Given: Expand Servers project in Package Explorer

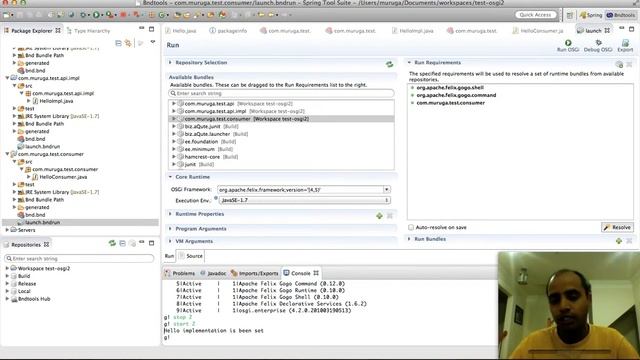Looking at the screenshot, I should coord(7,230).
